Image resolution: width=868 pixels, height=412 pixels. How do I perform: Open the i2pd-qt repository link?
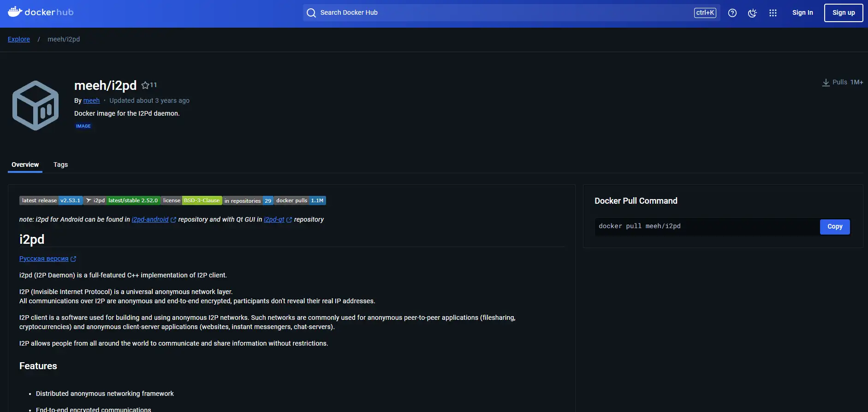click(274, 219)
